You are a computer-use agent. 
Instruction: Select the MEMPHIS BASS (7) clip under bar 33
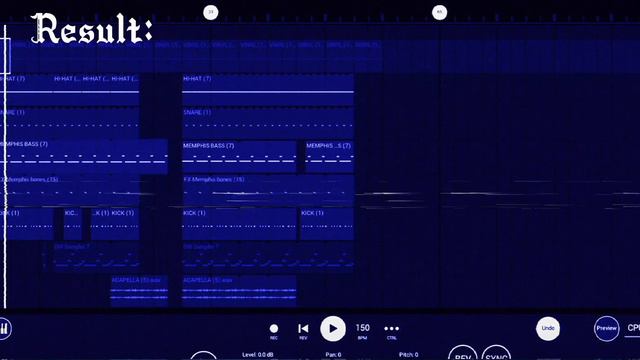click(x=239, y=157)
